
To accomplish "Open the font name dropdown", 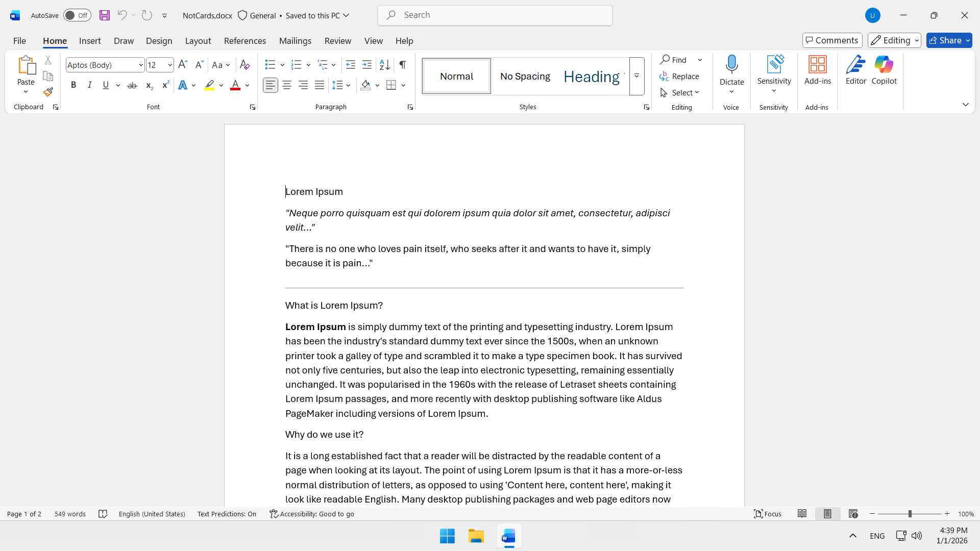I will (x=141, y=65).
